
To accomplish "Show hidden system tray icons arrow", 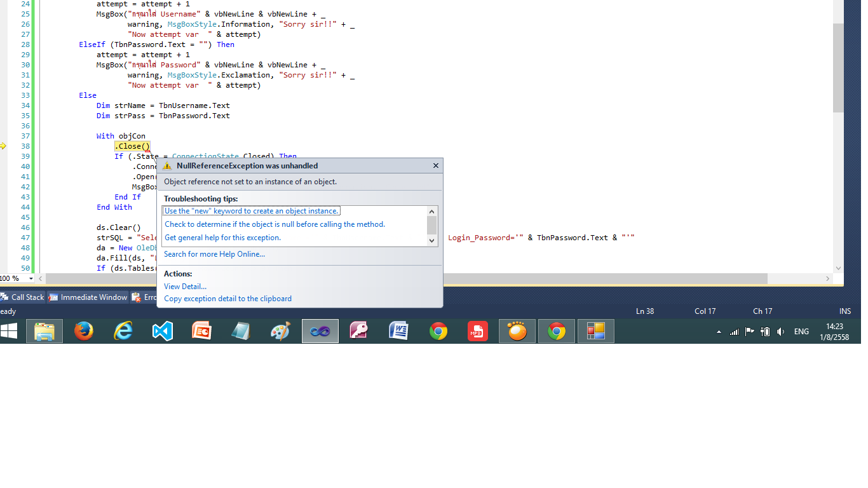I will pos(719,332).
